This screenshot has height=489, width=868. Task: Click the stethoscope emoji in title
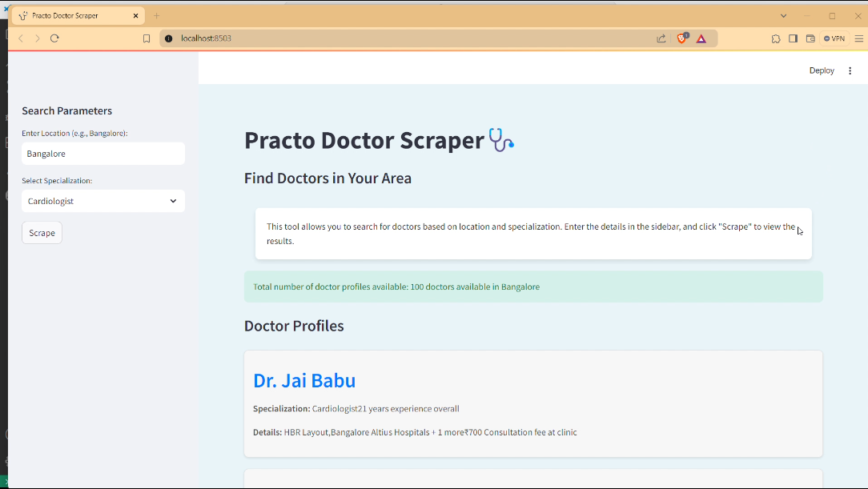pos(501,139)
